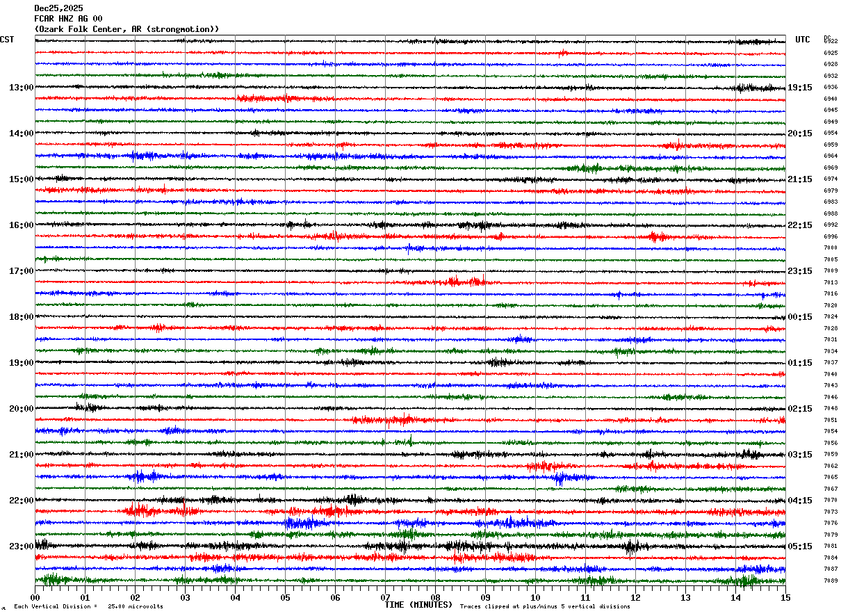Click the date header Dec25,2025
The width and height of the screenshot is (841, 616).
58,8
